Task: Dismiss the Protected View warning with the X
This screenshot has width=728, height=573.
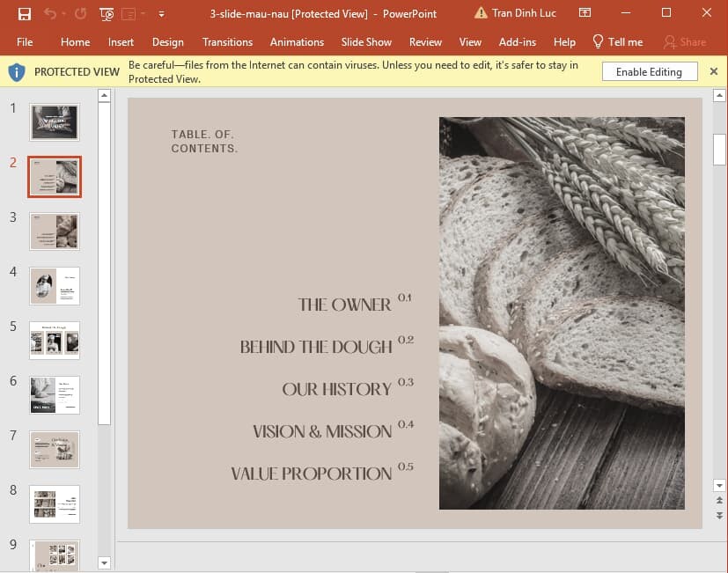Action: tap(714, 71)
